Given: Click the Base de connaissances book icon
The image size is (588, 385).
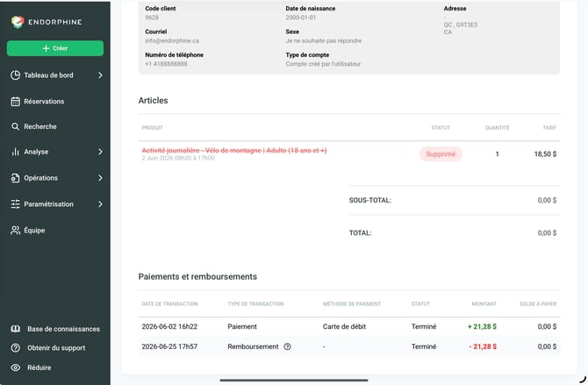Looking at the screenshot, I should click(x=16, y=329).
